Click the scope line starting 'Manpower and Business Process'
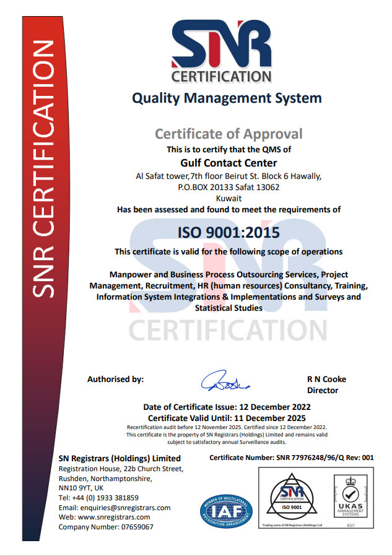This screenshot has width=392, height=556. [x=229, y=274]
